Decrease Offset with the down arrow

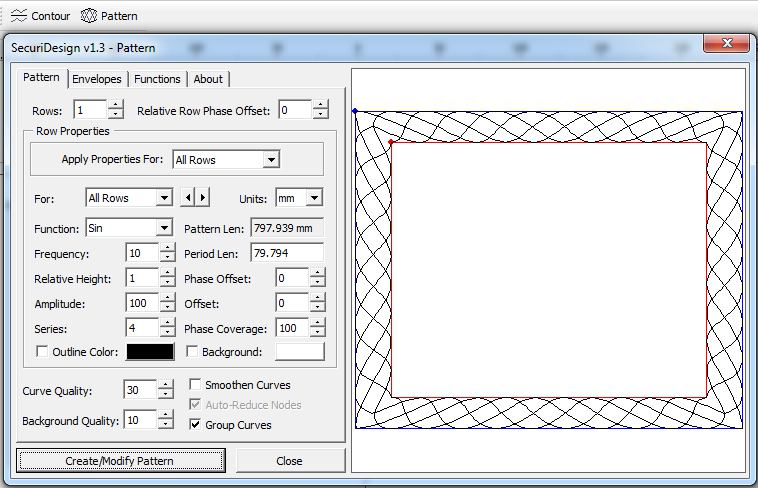pos(318,308)
